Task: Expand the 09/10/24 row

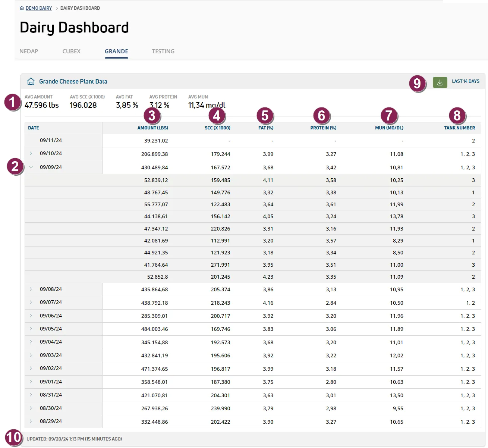Action: pos(31,153)
